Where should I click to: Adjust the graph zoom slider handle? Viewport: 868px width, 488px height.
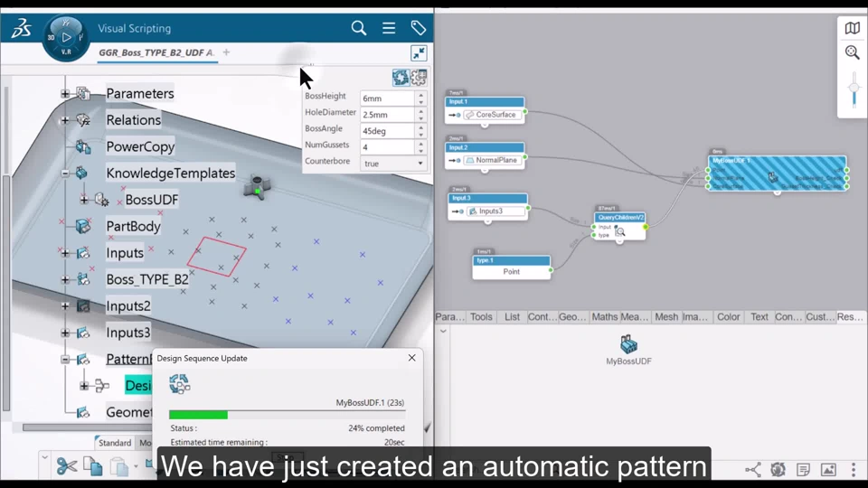click(854, 88)
